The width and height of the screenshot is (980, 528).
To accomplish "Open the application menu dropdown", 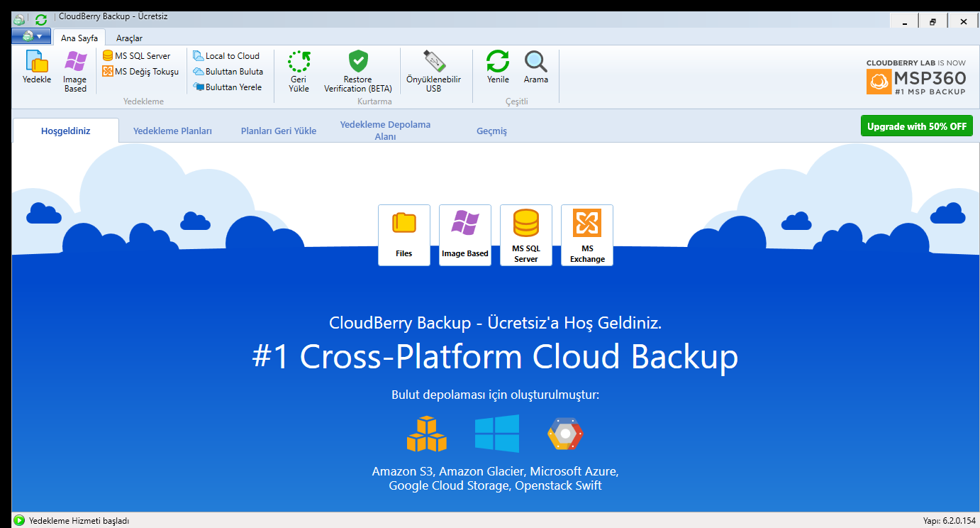I will click(x=32, y=36).
